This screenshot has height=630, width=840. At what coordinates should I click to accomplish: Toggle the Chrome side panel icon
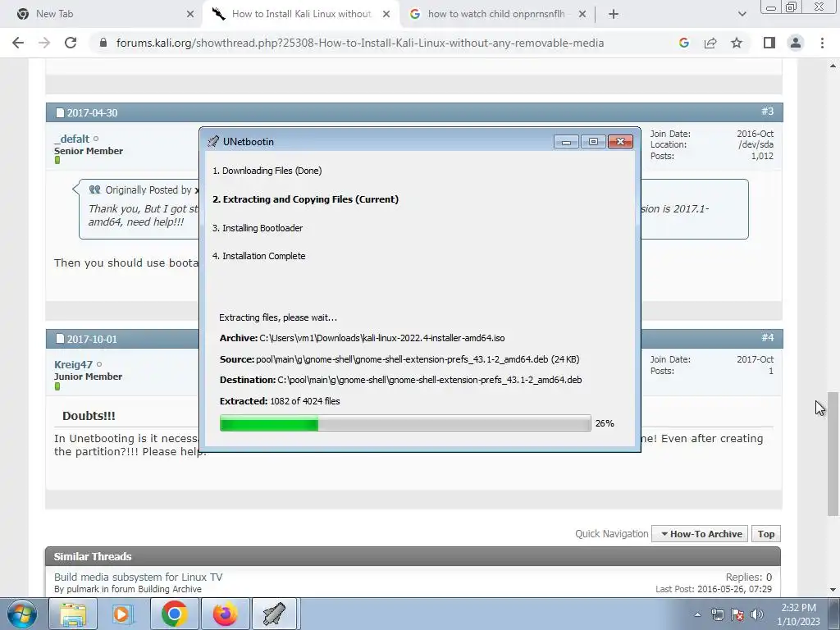[769, 43]
